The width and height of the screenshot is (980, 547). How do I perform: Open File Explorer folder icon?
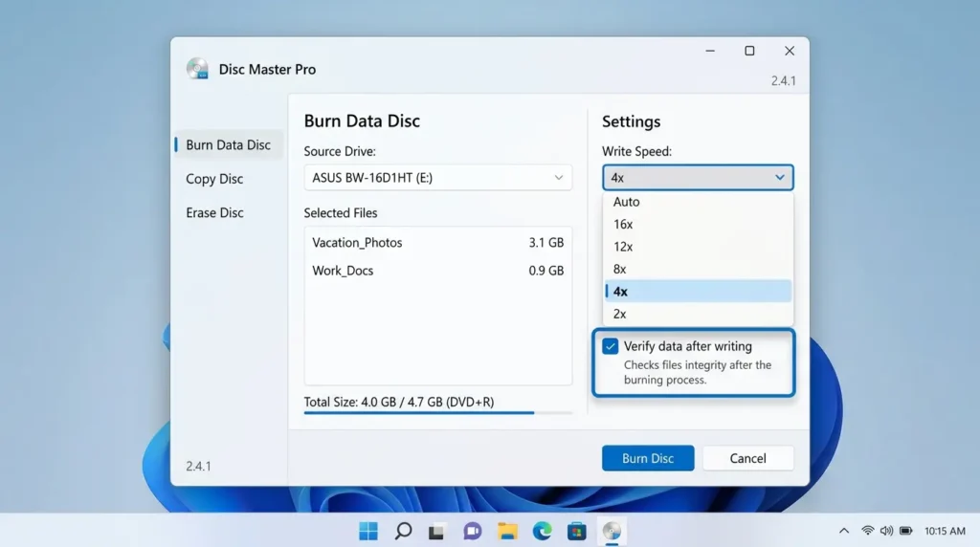pos(507,532)
